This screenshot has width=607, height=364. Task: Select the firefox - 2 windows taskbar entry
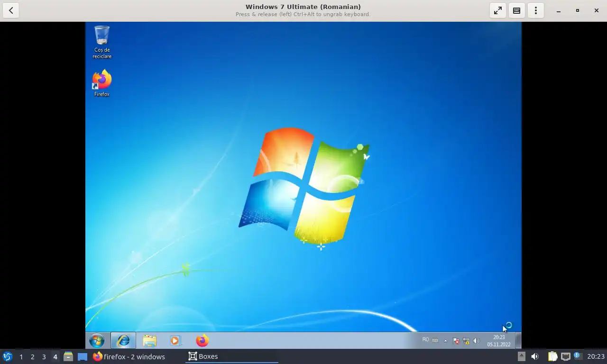coord(129,356)
